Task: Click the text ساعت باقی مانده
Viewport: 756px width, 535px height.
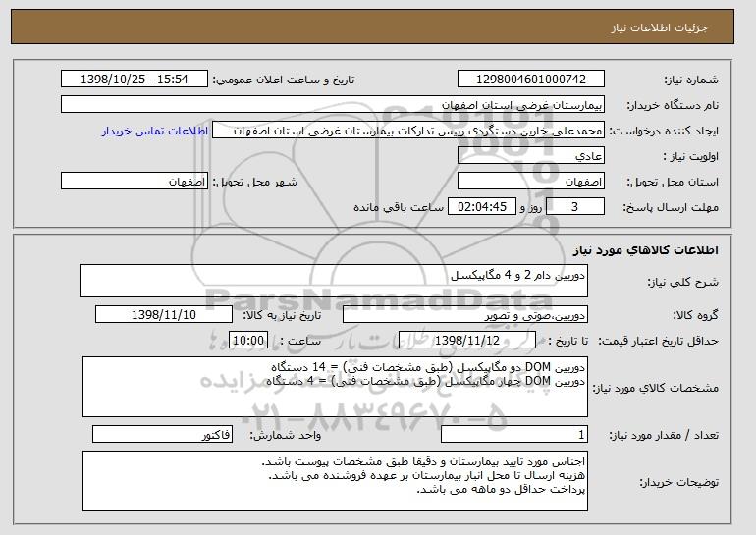Action: pos(399,207)
